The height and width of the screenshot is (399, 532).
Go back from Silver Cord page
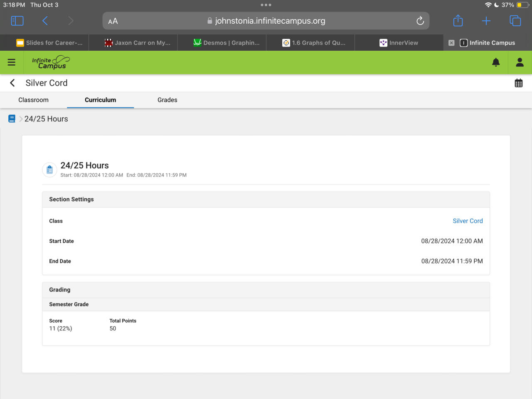coord(12,83)
